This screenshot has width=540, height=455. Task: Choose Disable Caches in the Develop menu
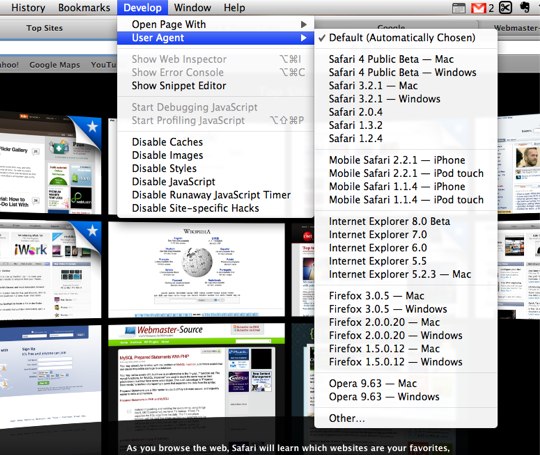click(x=215, y=142)
